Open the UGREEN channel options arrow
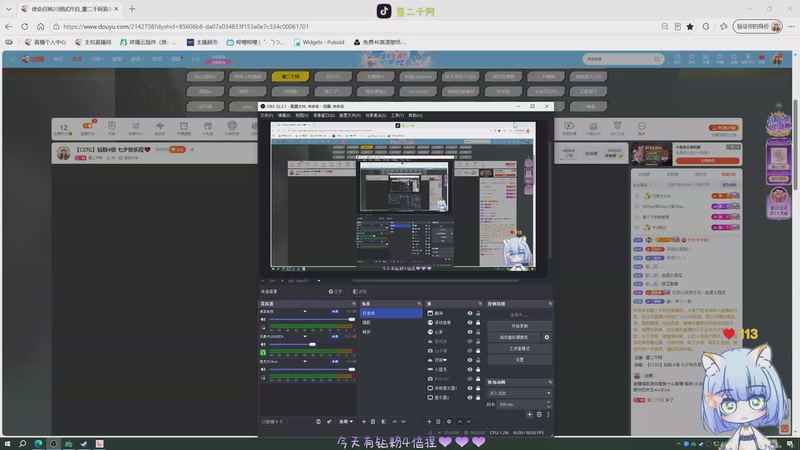 [305, 336]
